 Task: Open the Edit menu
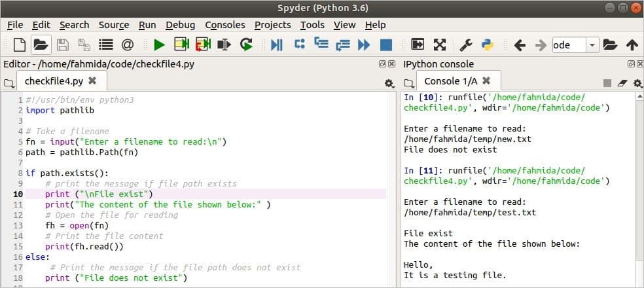pos(41,25)
